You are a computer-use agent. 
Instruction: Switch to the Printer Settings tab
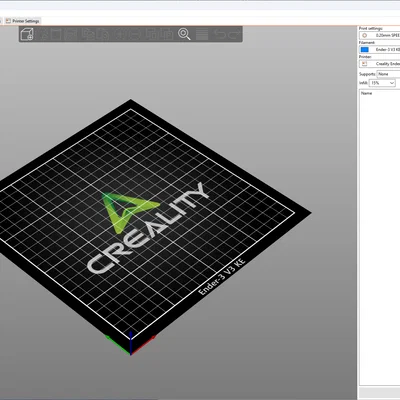tap(23, 21)
